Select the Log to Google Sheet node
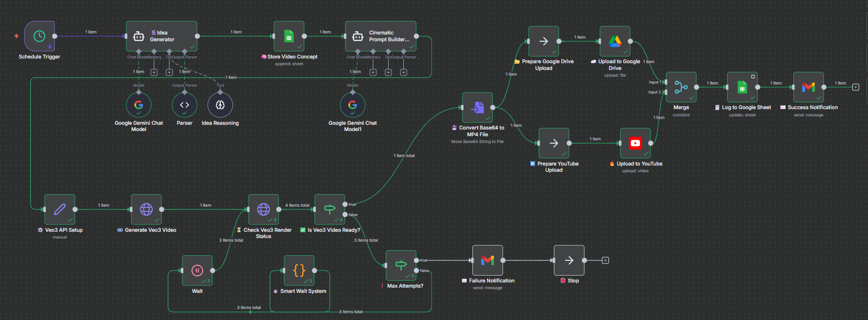The height and width of the screenshot is (320, 868). pos(743,87)
